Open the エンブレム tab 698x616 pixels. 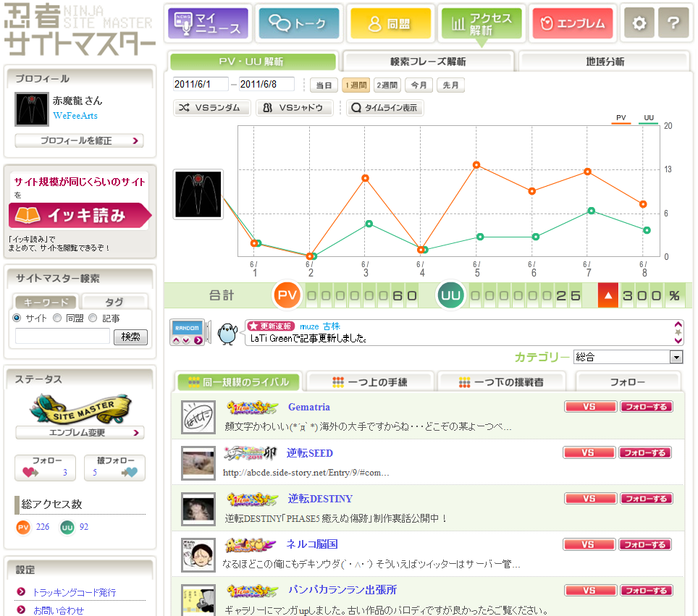[573, 24]
